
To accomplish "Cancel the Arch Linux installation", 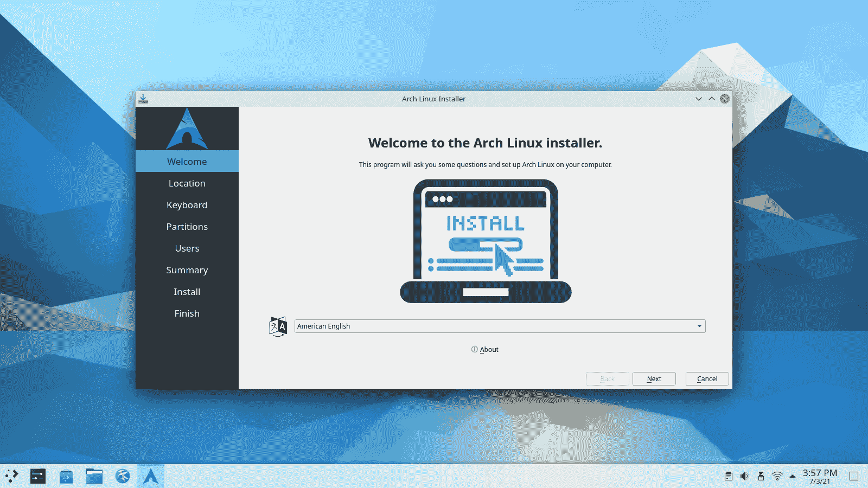I will click(x=707, y=378).
